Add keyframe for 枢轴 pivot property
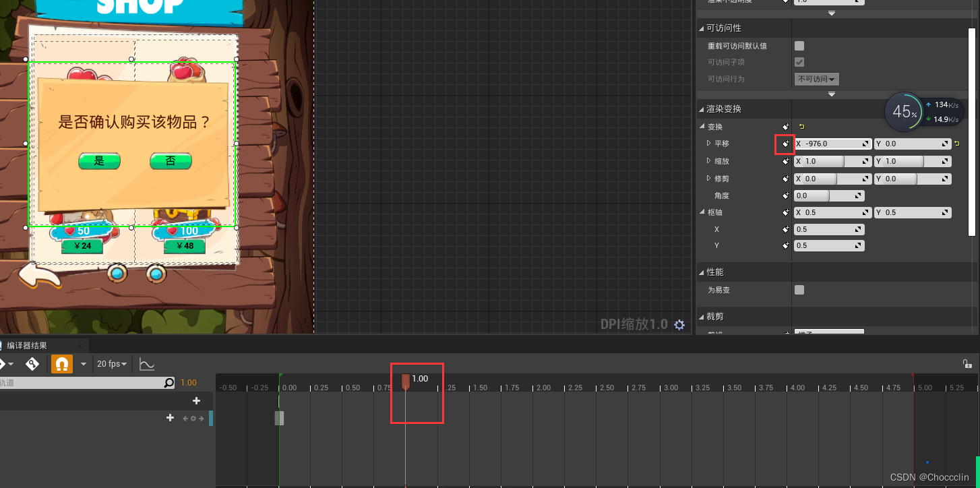This screenshot has width=980, height=488. point(786,212)
